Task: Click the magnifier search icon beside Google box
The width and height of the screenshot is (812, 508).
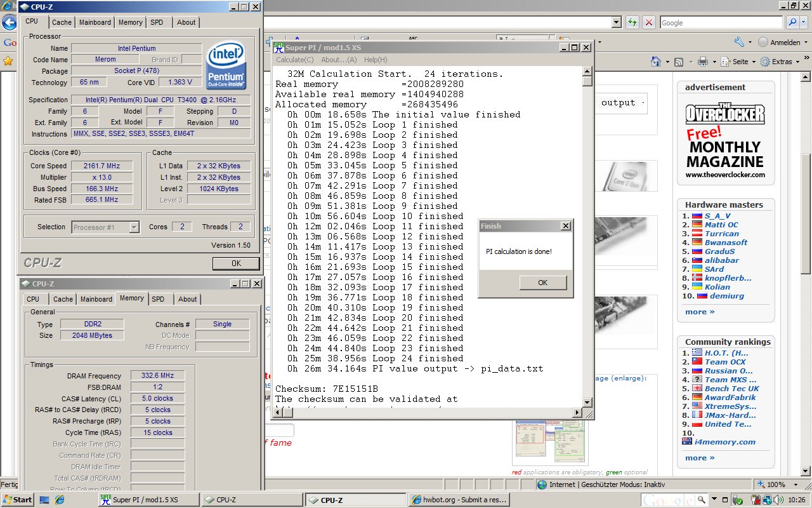Action: click(792, 22)
